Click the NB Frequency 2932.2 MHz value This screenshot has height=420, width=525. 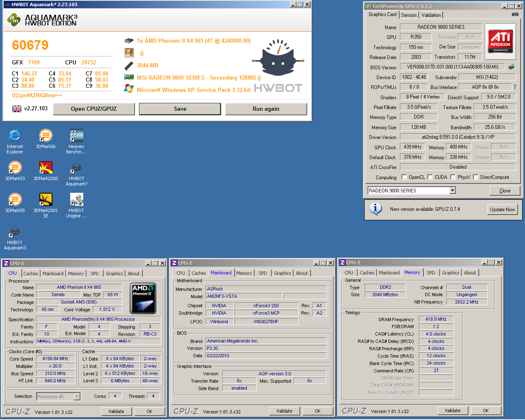coord(467,302)
